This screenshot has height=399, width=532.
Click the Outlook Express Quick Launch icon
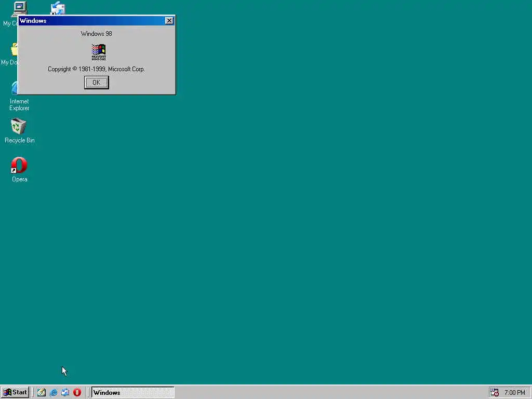65,393
